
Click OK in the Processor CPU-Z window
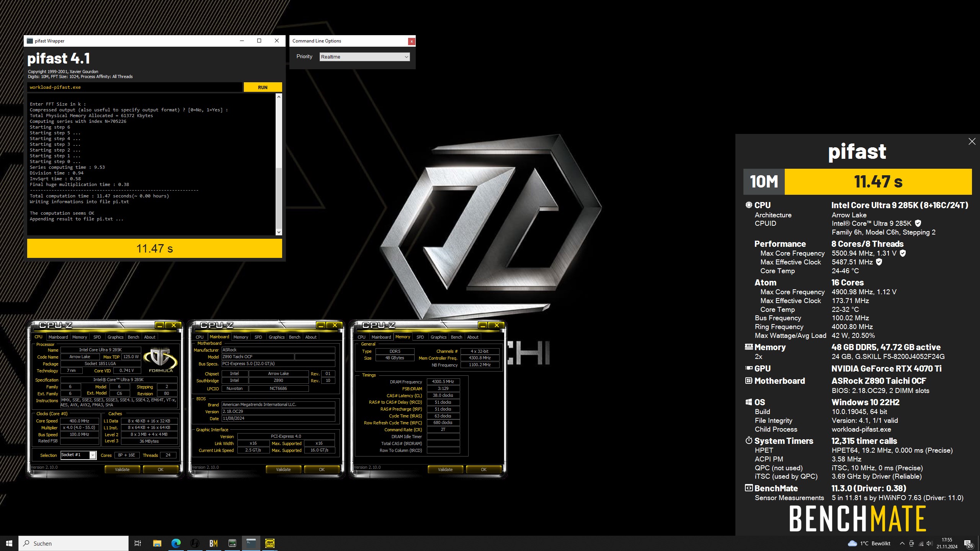pos(160,469)
